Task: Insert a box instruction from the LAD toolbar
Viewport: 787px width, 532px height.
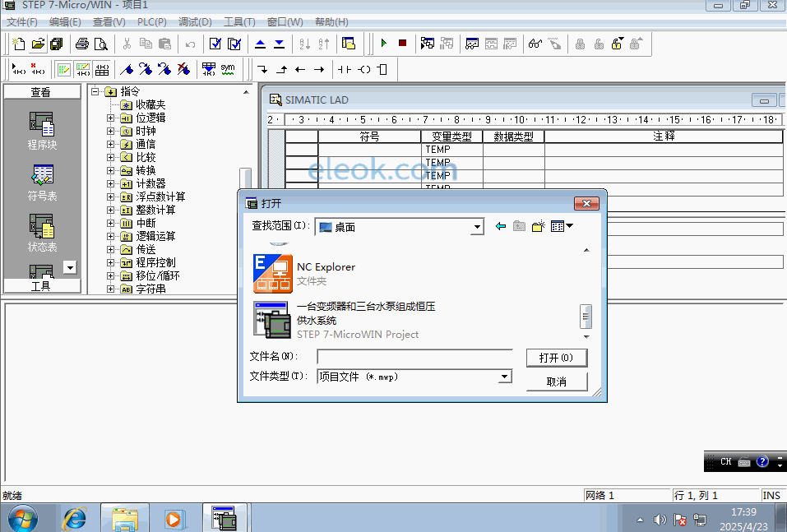Action: coord(382,69)
